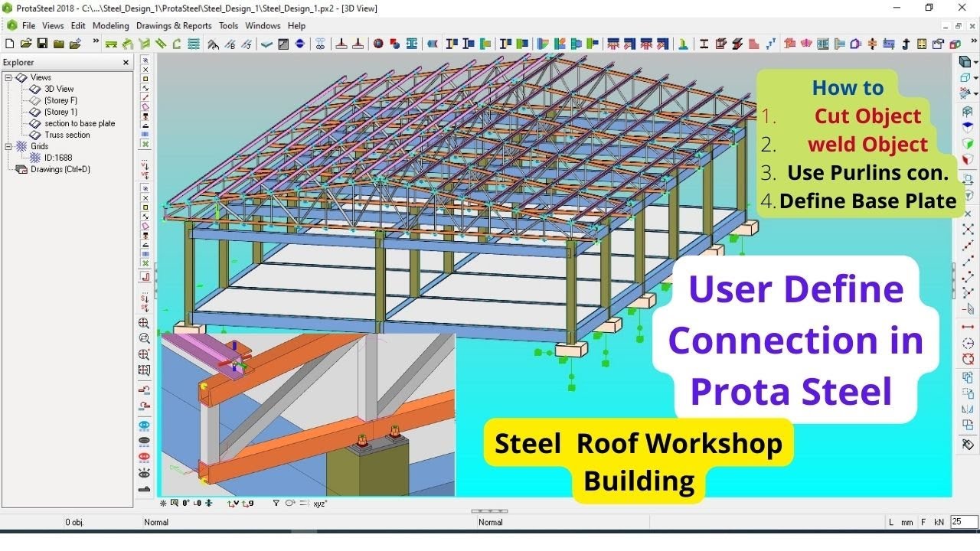
Task: Open the Edit menu
Action: pyautogui.click(x=78, y=25)
